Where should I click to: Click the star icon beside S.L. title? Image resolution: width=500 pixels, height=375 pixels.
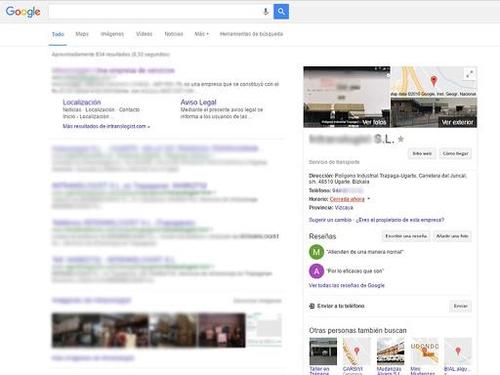pos(401,139)
